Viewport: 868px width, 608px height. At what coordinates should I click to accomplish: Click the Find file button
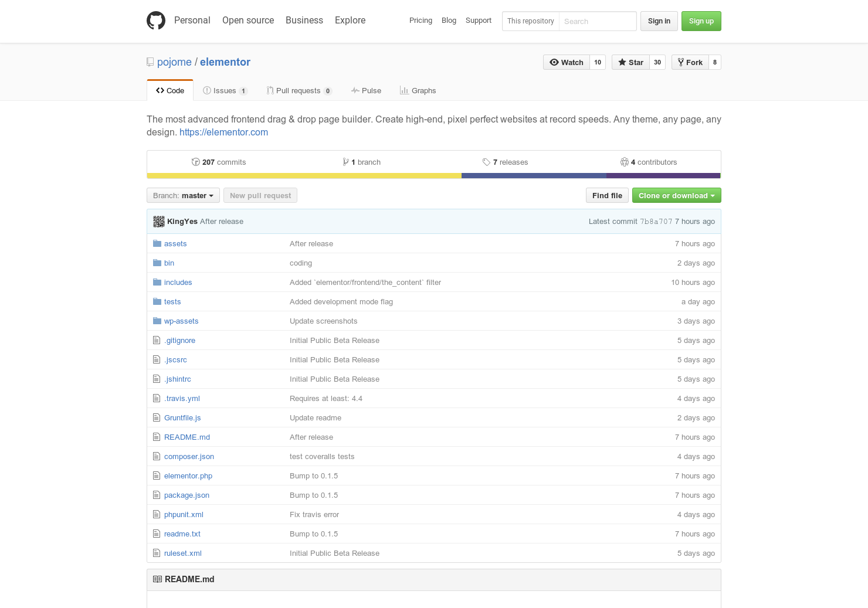pos(607,195)
